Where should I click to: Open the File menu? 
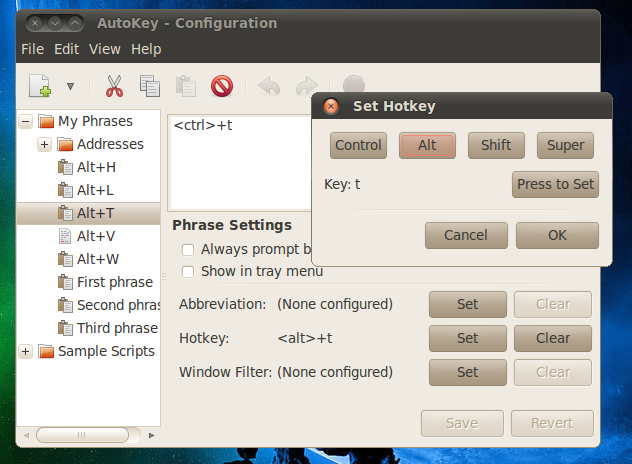pyautogui.click(x=33, y=49)
